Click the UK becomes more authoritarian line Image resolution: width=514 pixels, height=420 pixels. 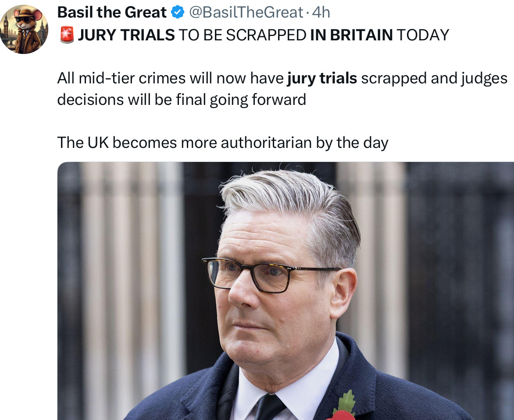tap(223, 143)
